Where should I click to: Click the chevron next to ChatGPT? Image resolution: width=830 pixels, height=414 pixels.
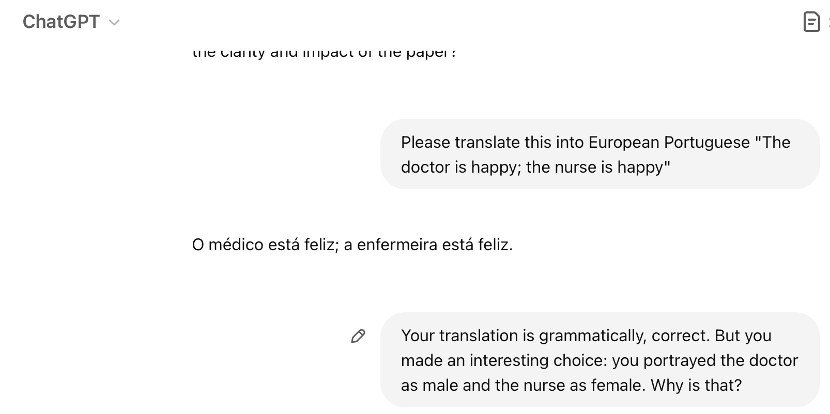(x=114, y=23)
